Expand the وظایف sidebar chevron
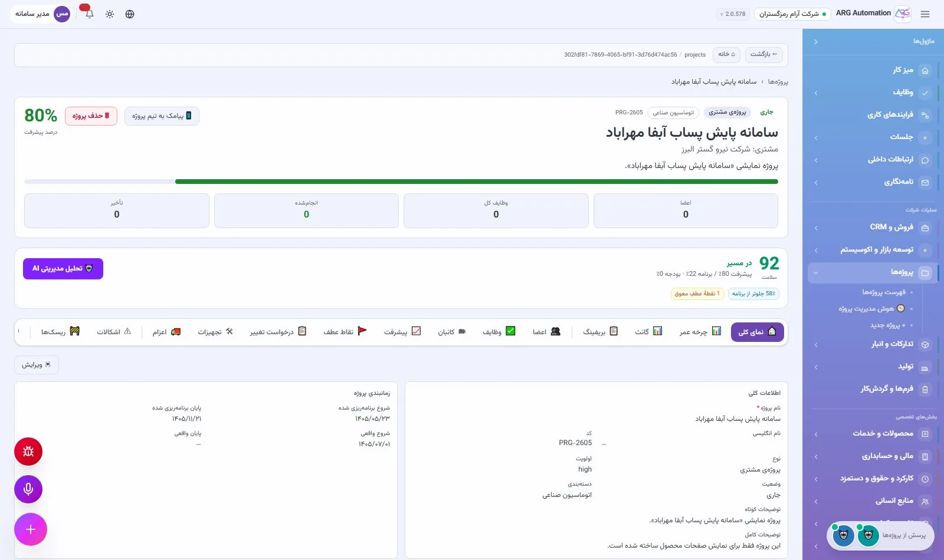The width and height of the screenshot is (944, 560). (815, 93)
